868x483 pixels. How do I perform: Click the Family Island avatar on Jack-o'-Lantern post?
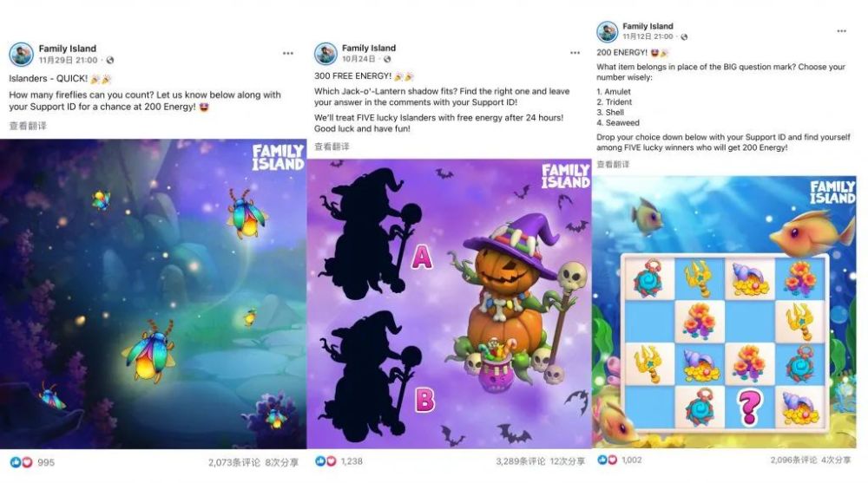[325, 54]
